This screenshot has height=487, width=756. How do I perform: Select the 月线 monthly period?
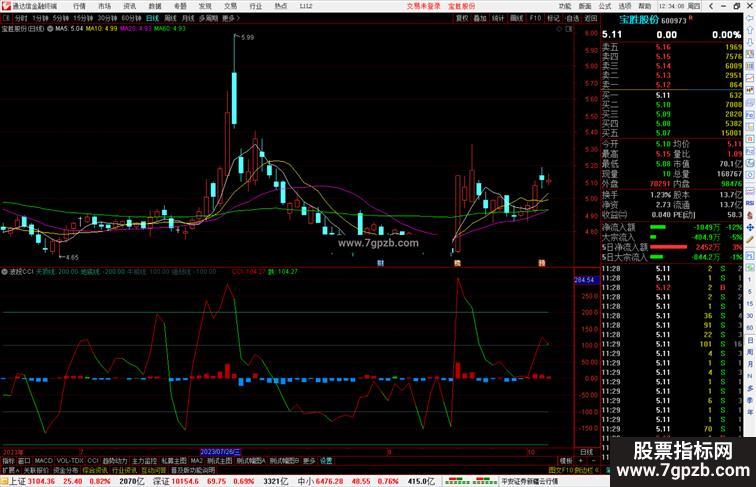188,18
